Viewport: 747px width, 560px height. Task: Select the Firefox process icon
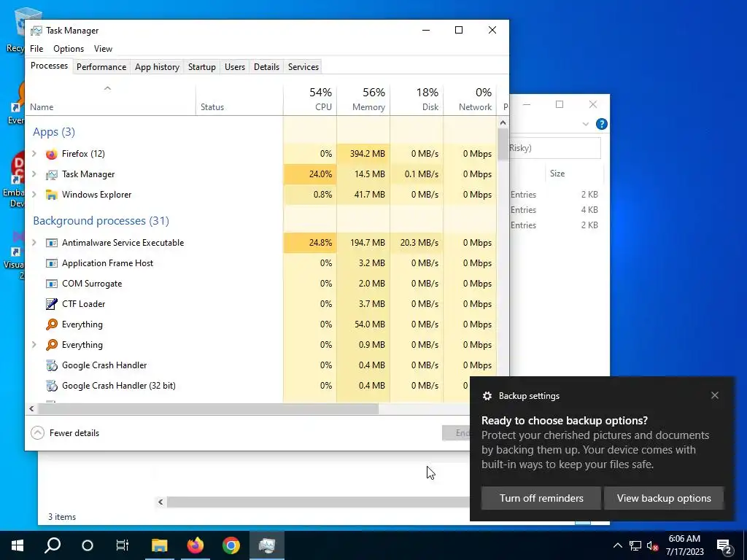(52, 154)
